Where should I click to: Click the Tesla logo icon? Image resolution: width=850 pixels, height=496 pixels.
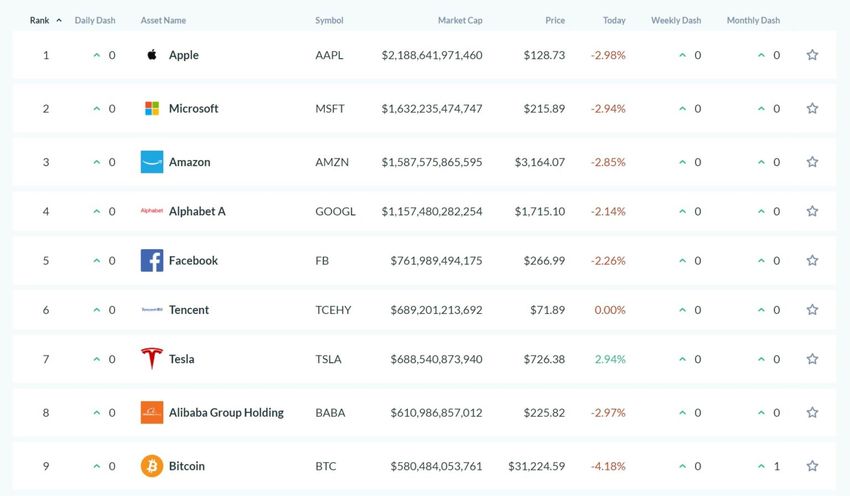point(152,359)
